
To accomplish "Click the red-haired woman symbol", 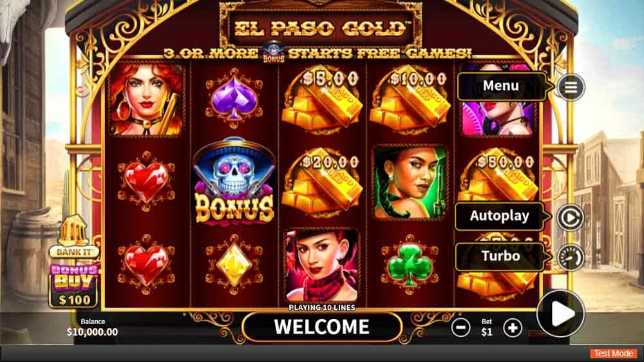I will pos(147,99).
